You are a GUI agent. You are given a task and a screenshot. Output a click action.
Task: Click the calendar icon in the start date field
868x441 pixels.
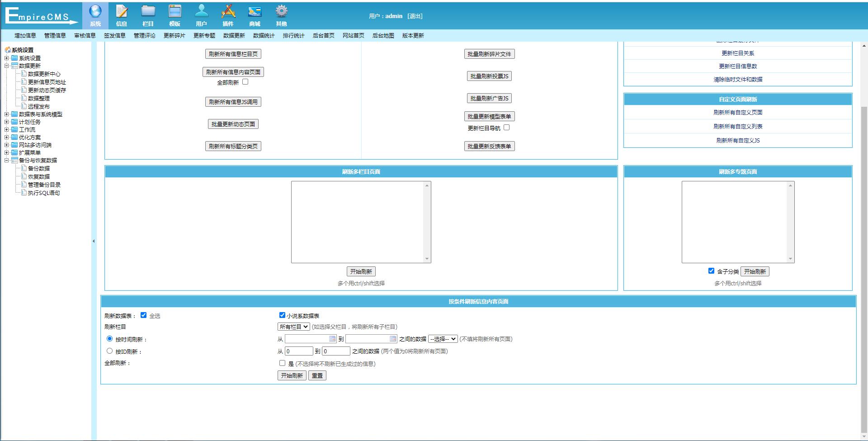[332, 339]
